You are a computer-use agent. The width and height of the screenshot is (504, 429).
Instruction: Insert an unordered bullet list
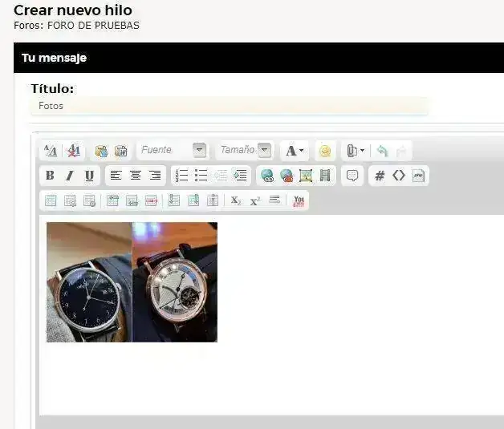pos(201,176)
